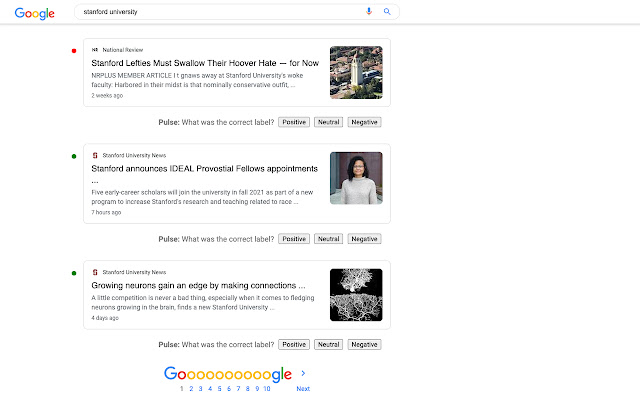Image resolution: width=640 pixels, height=400 pixels.
Task: Click the 4 days ago timestamp
Action: pos(105,318)
